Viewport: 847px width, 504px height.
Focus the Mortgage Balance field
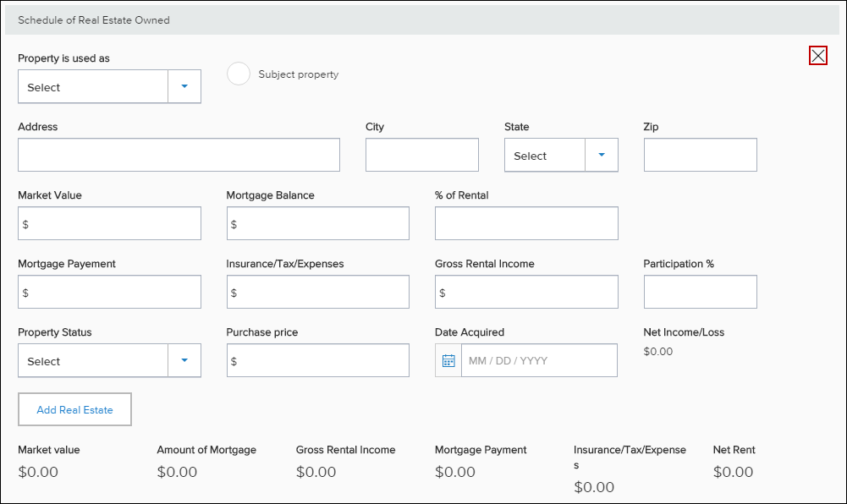coord(317,223)
